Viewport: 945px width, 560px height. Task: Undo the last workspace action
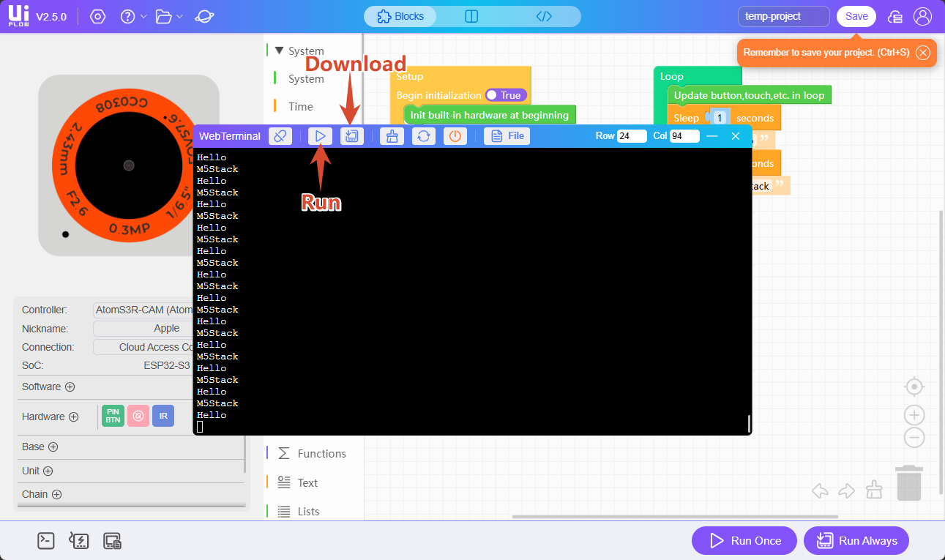820,490
